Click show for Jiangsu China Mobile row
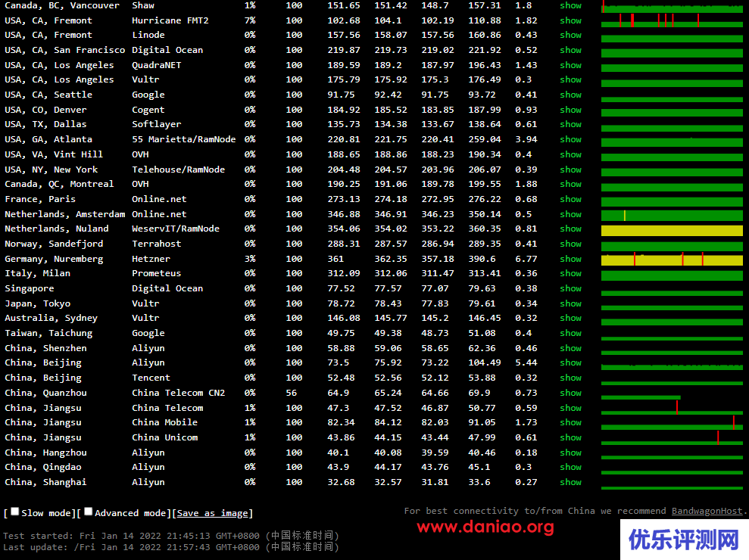Viewport: 749px width, 560px height. point(571,422)
